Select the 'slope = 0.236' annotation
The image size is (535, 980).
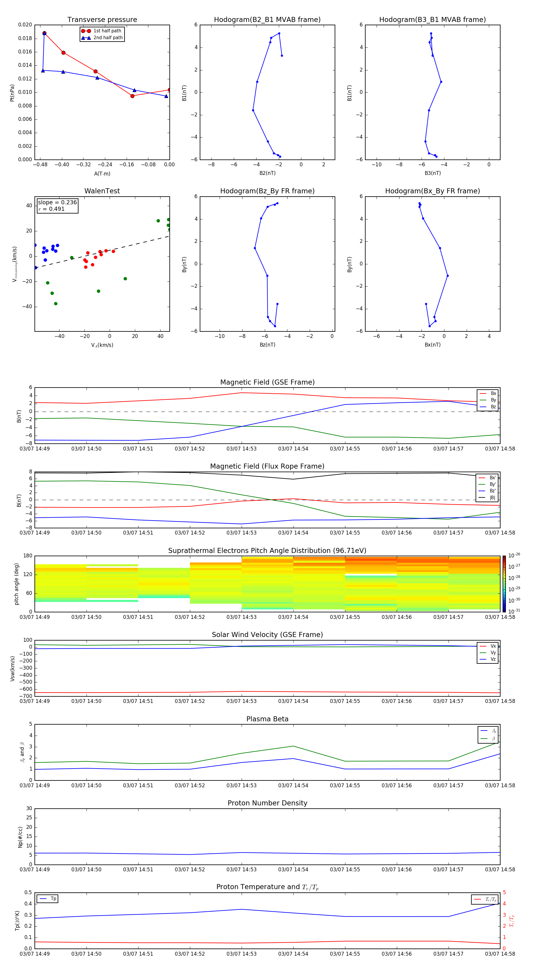(x=57, y=203)
